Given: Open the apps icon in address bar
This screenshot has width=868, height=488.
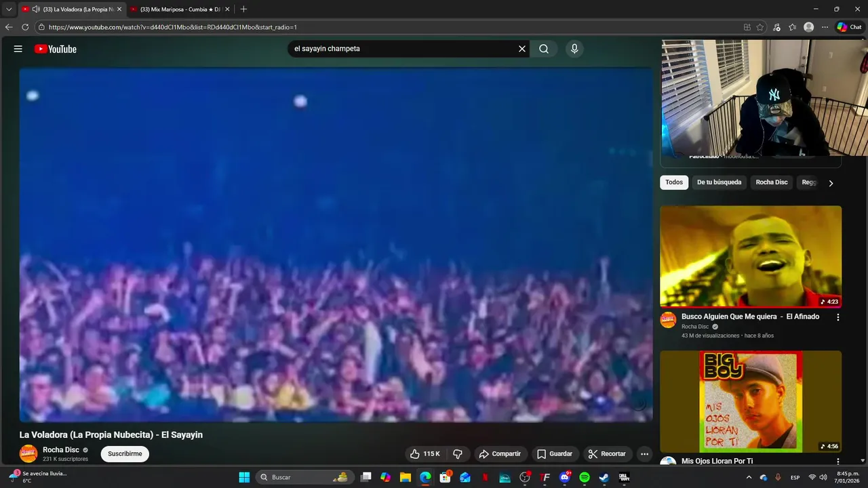Looking at the screenshot, I should pos(747,27).
